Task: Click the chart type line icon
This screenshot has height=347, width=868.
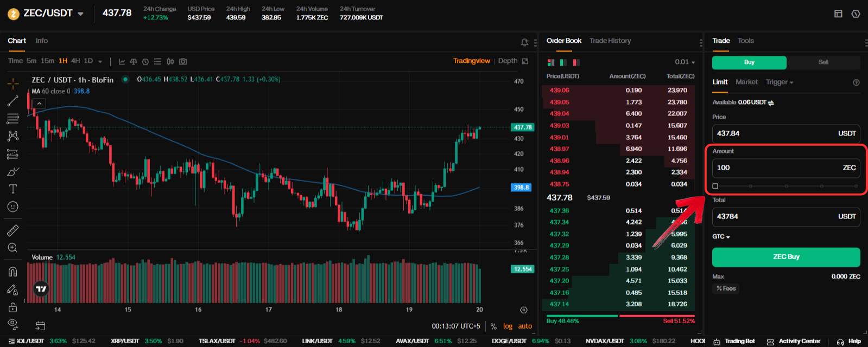Action: [x=122, y=61]
